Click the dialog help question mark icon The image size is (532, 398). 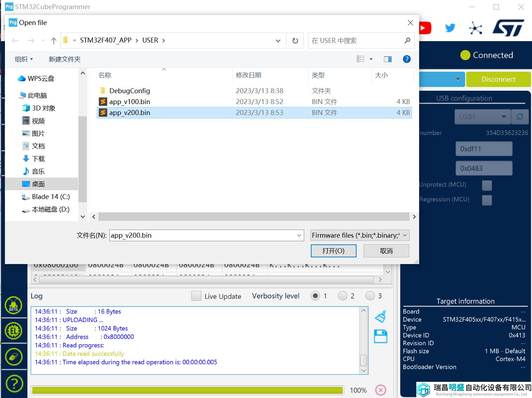tap(407, 59)
